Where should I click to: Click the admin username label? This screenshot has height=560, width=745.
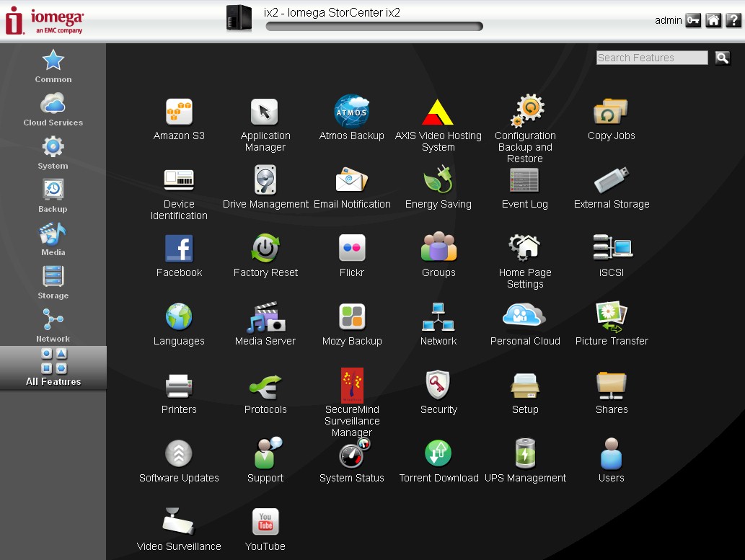668,20
